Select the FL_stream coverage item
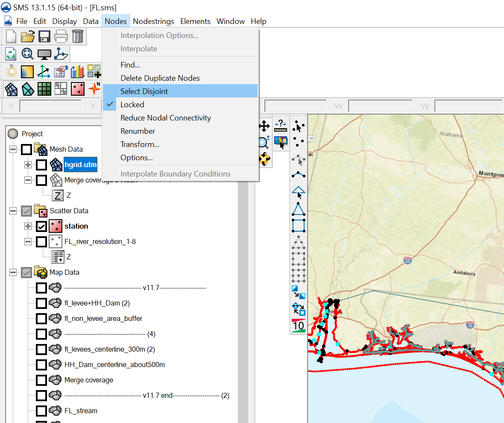Image resolution: width=504 pixels, height=423 pixels. (81, 411)
